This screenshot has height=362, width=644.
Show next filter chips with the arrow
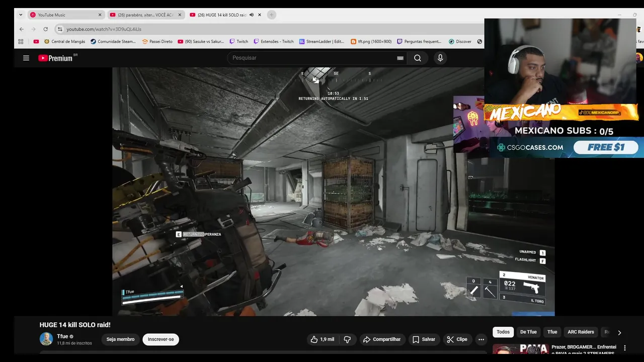[x=619, y=332]
